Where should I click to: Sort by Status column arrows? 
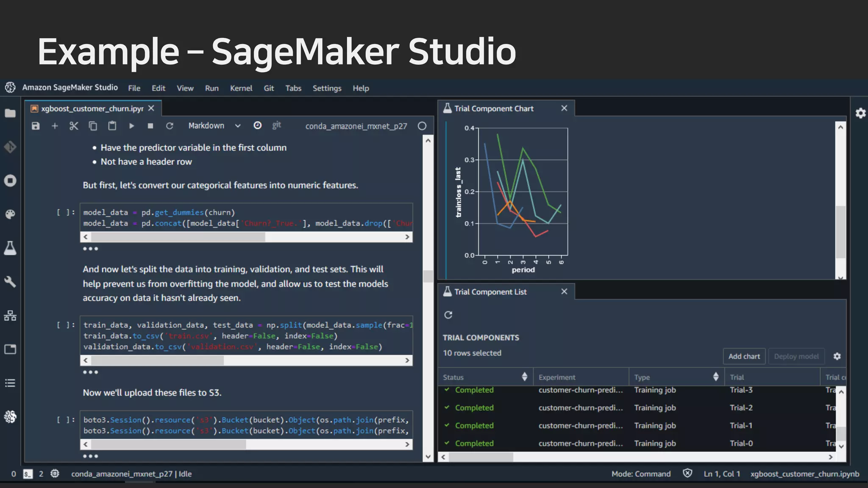[524, 377]
